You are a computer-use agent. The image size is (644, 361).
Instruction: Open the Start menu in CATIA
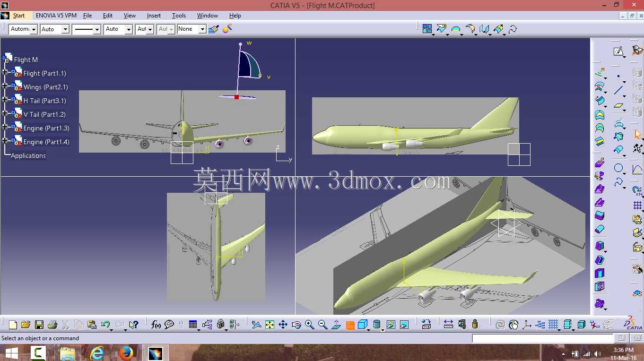[19, 16]
